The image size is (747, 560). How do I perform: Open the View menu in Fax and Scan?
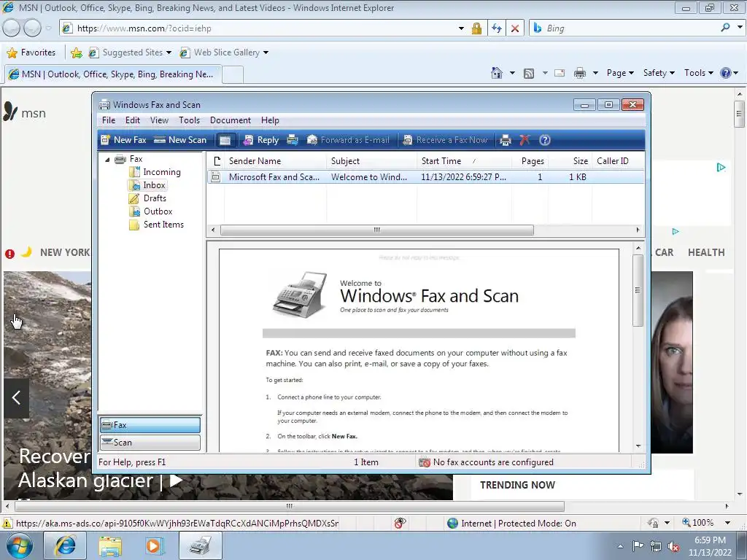coord(159,120)
